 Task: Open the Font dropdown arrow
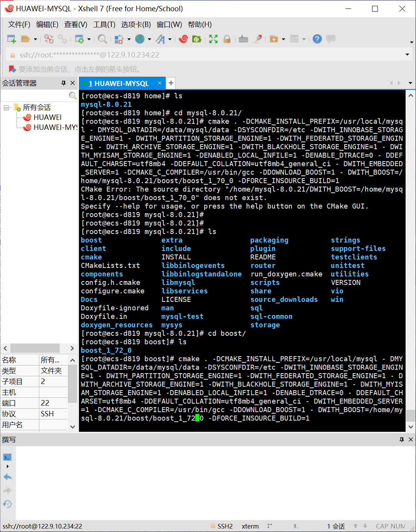pyautogui.click(x=170, y=39)
